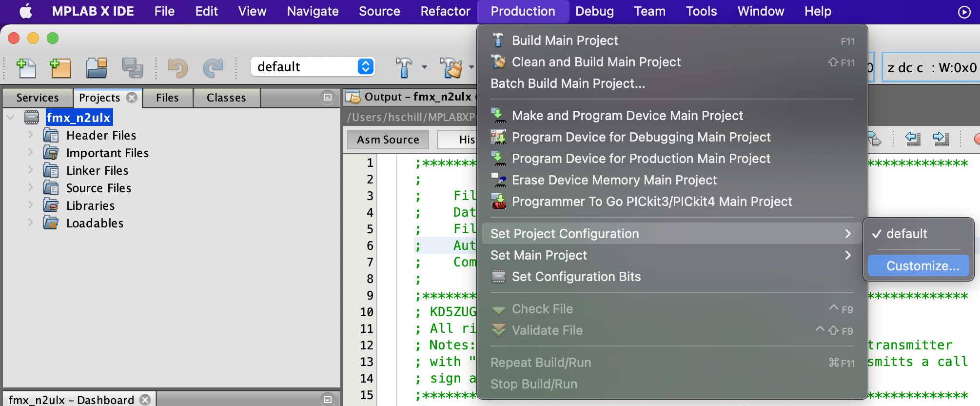The image size is (980, 406).
Task: Open the Set Main Project submenu
Action: click(671, 255)
